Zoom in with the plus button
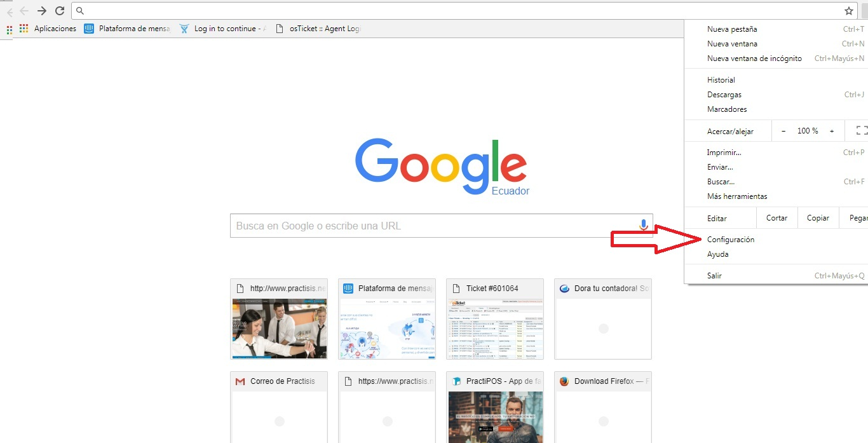The height and width of the screenshot is (443, 868). [832, 131]
